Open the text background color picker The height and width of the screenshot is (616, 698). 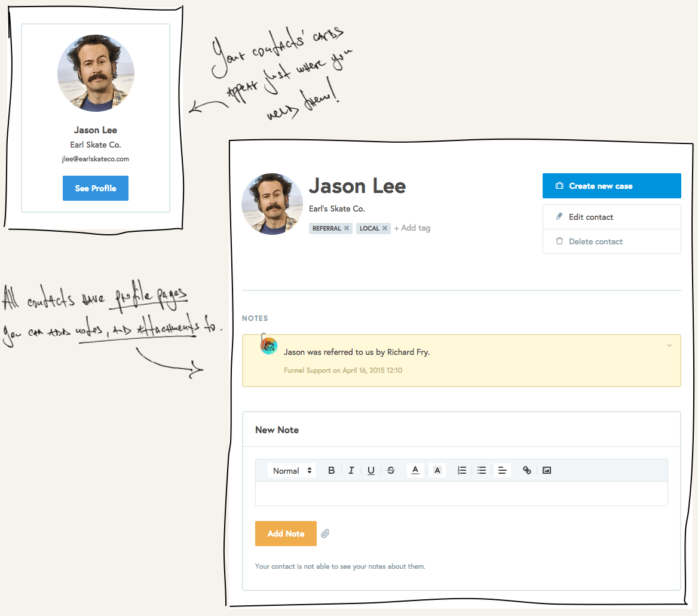coord(437,470)
